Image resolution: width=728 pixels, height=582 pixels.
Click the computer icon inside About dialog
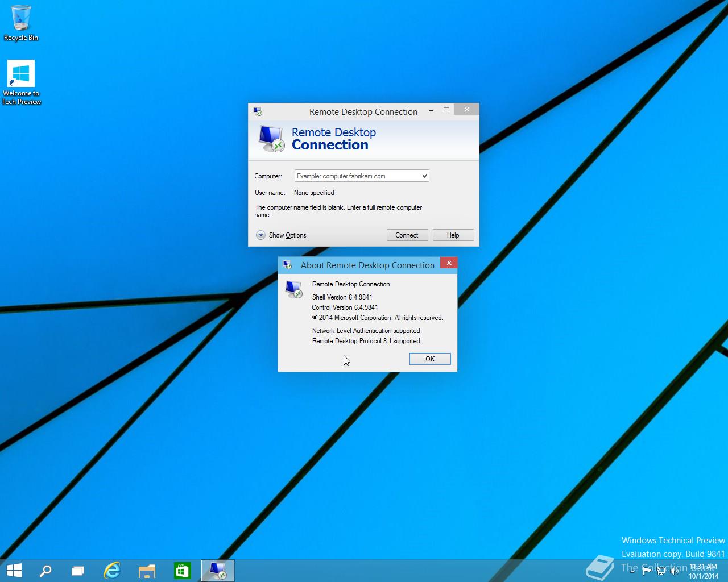pyautogui.click(x=293, y=289)
